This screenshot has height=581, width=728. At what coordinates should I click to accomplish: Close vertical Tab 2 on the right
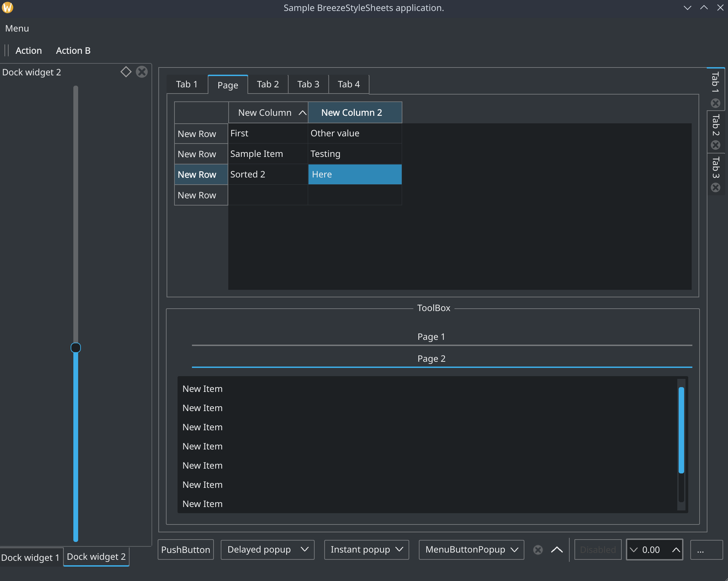point(715,145)
